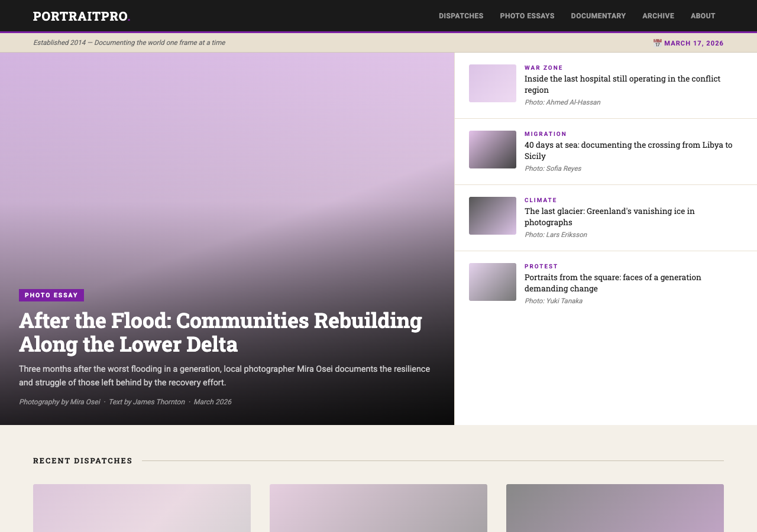Click the calendar icon beside the date
This screenshot has height=532, width=757.
point(657,43)
